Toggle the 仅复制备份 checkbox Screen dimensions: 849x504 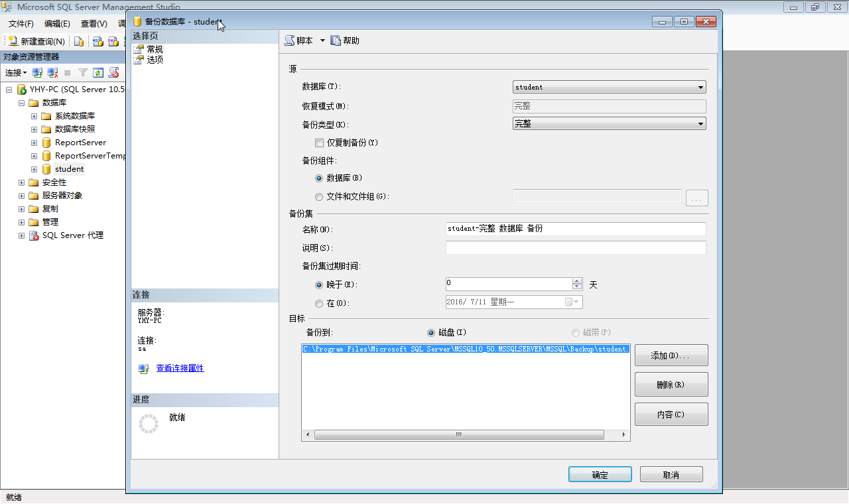(319, 143)
